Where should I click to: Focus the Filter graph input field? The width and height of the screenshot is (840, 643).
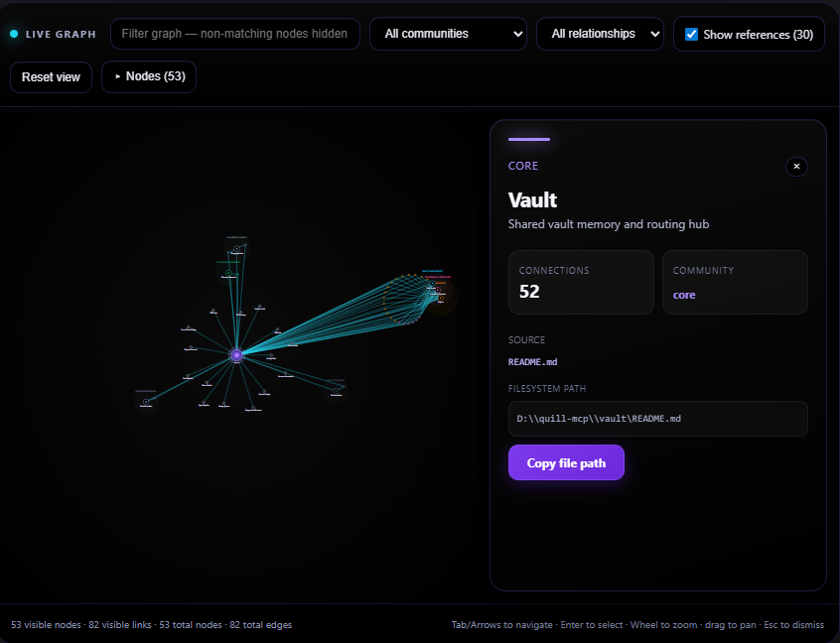tap(234, 34)
